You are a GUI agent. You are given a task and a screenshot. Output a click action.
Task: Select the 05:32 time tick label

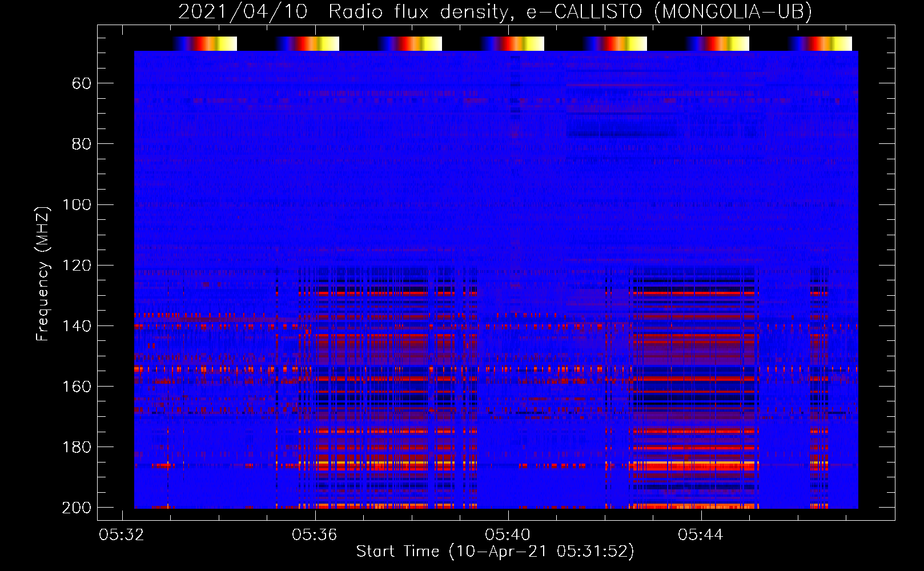click(x=122, y=535)
